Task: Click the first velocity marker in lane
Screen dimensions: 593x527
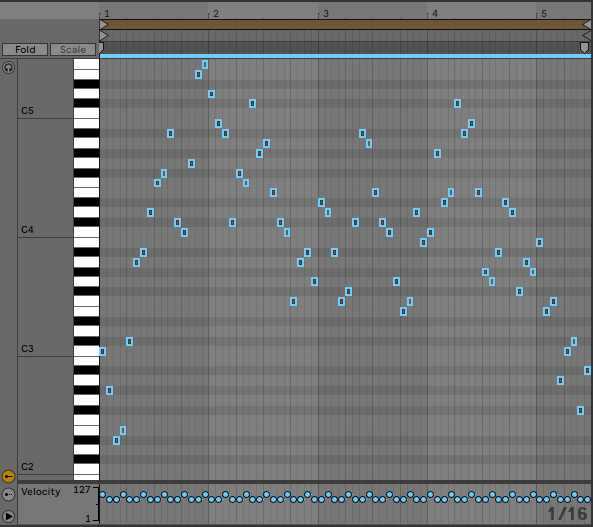Action: [102, 494]
